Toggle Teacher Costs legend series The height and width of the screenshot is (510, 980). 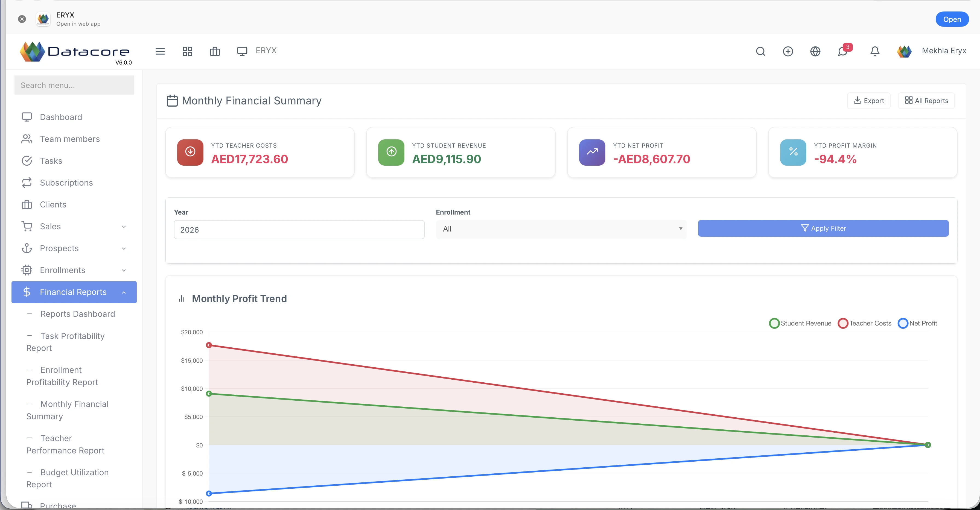point(865,323)
